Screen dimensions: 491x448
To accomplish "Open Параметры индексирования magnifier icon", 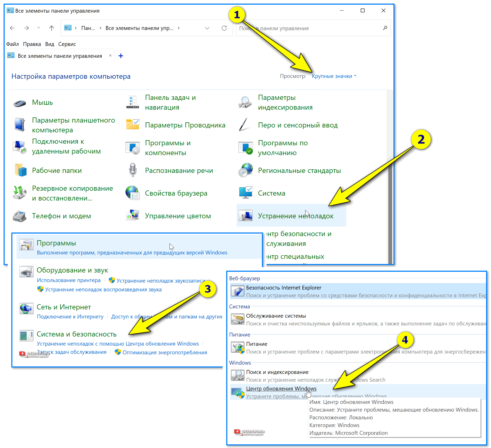I will coord(245,102).
